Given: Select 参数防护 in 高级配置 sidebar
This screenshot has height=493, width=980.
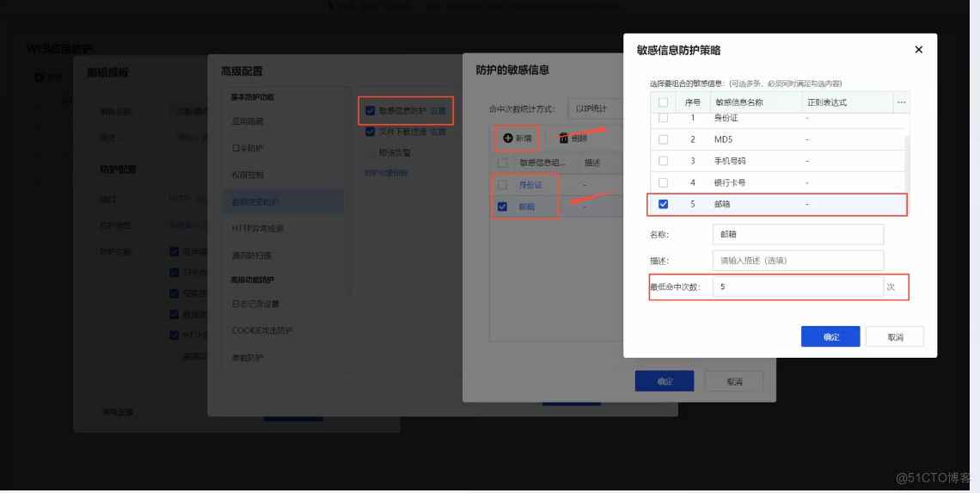Looking at the screenshot, I should pyautogui.click(x=248, y=357).
